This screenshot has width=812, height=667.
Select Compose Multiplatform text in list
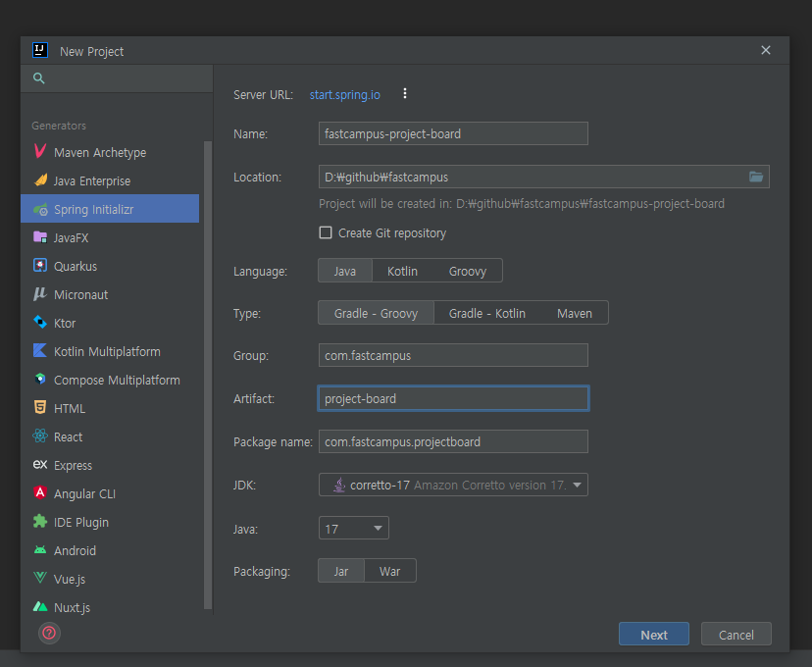[x=117, y=381]
